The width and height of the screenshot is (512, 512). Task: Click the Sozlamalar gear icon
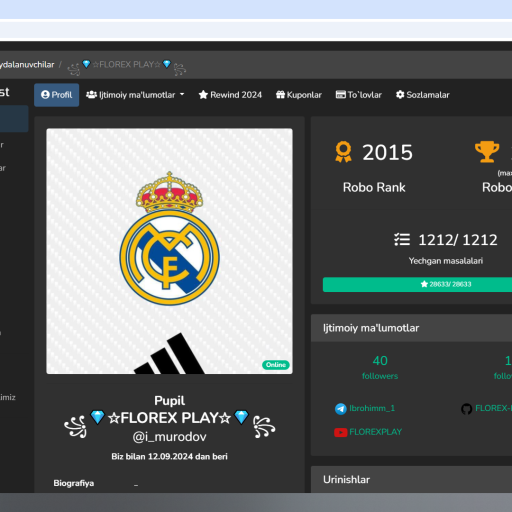[400, 95]
